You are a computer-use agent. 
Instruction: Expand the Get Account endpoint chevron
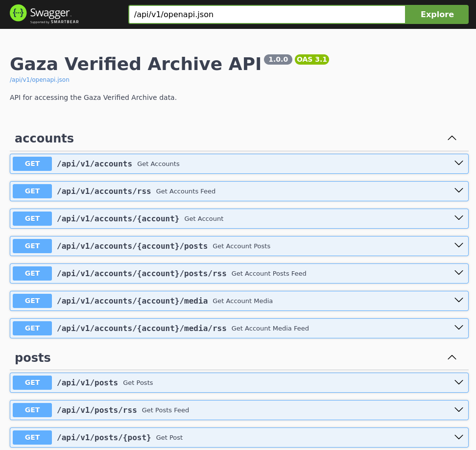click(x=458, y=218)
